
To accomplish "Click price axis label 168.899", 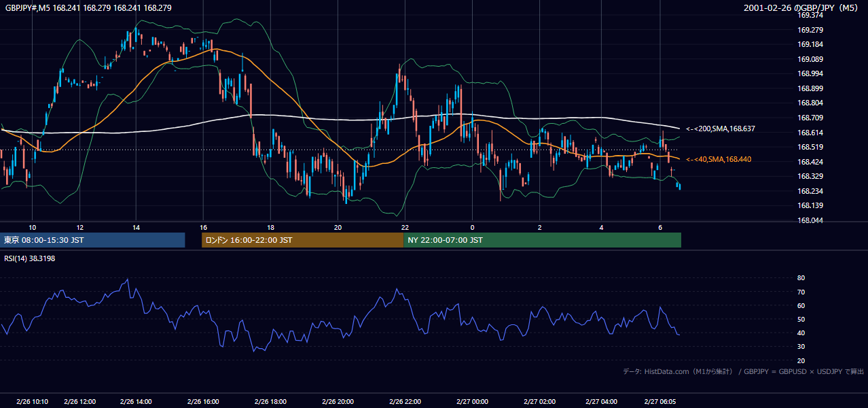I will coord(810,88).
